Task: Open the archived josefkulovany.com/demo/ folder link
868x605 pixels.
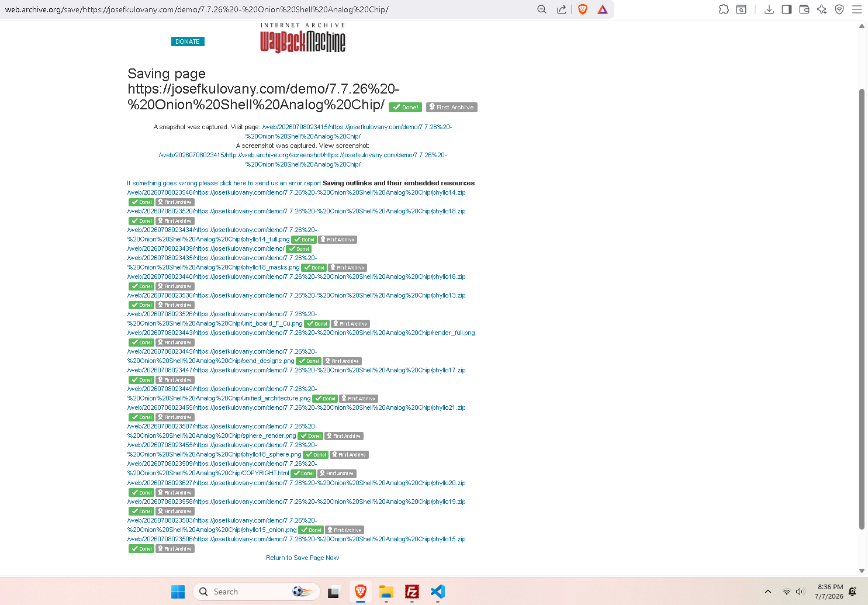Action: click(206, 248)
